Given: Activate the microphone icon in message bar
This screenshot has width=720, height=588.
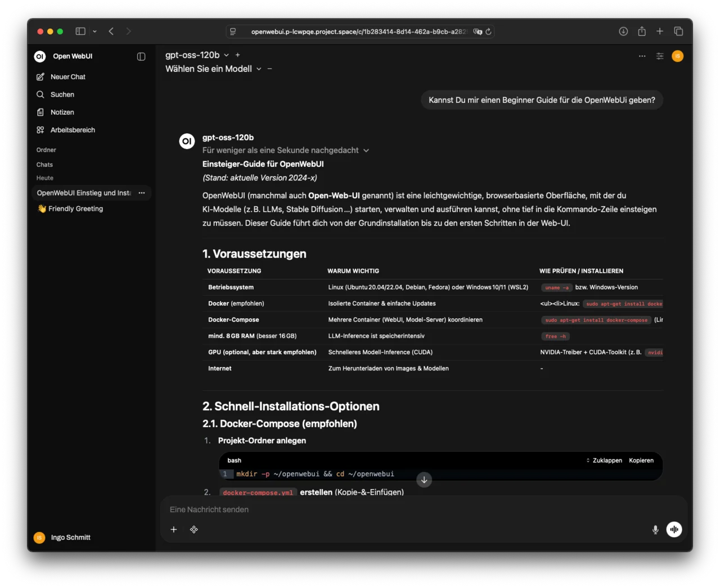Looking at the screenshot, I should pos(655,529).
